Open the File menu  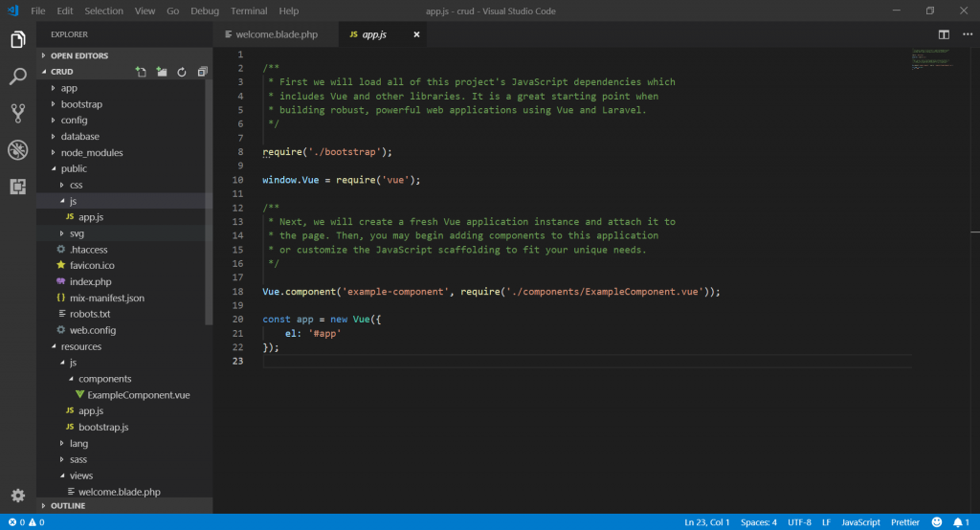point(37,11)
